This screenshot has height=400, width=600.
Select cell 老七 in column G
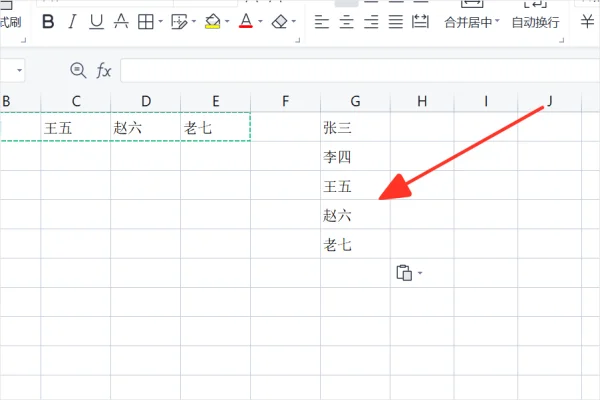tap(355, 244)
